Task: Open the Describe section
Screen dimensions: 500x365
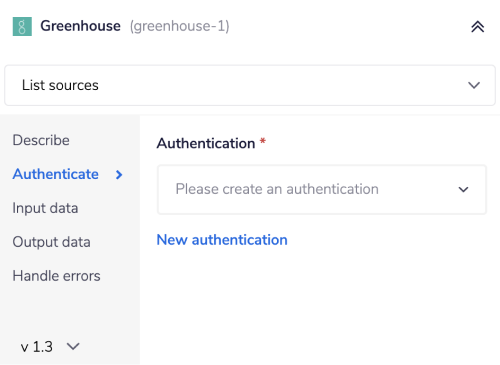Action: click(41, 140)
